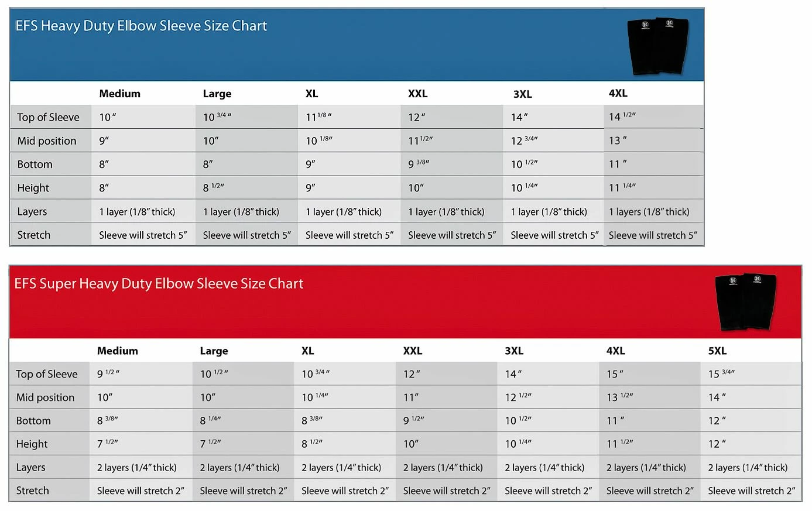Select the XXL header in the Super Heavy Duty chart
Image resolution: width=812 pixels, height=511 pixels.
click(x=413, y=351)
